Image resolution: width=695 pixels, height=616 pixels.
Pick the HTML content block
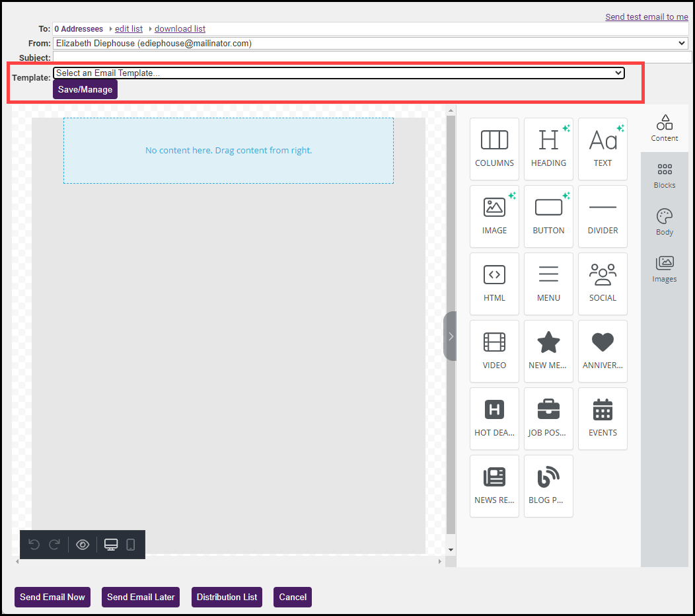(494, 284)
